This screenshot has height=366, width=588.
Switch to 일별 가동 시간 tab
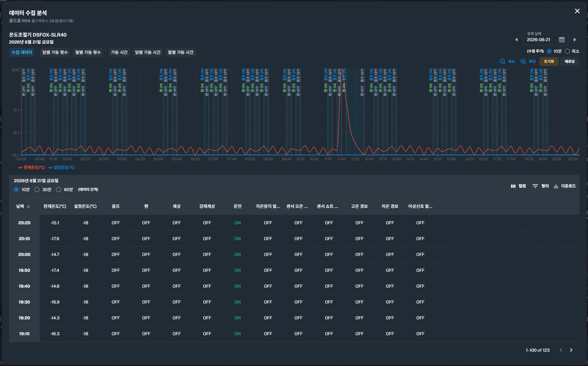point(148,52)
